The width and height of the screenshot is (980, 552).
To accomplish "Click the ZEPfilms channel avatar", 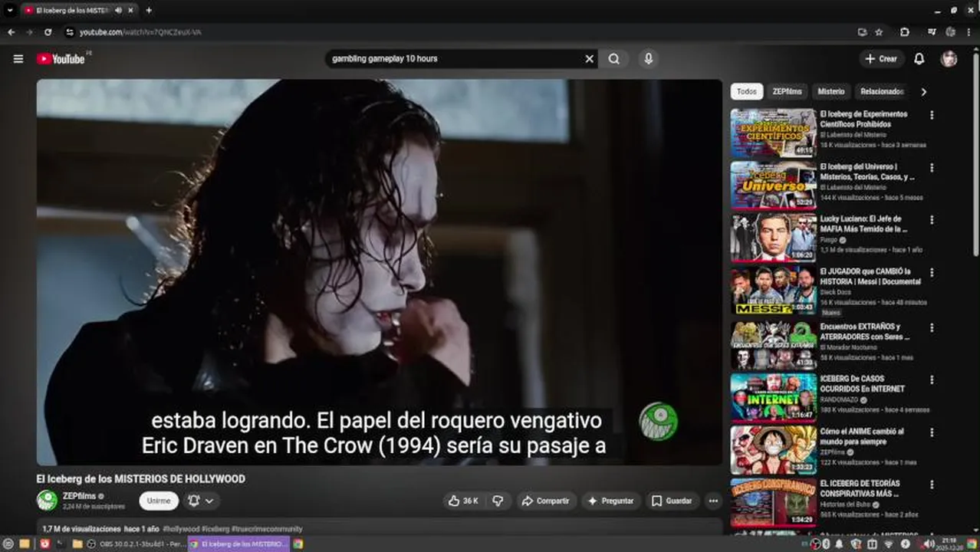I will coord(47,501).
